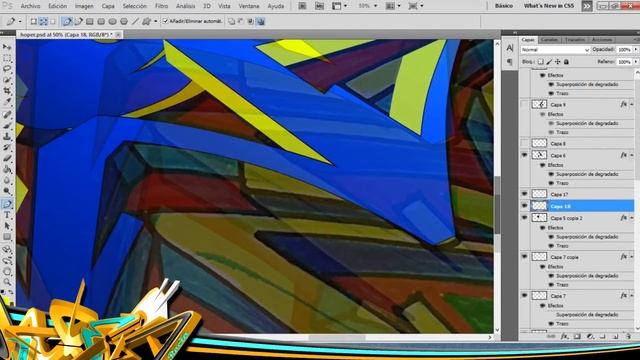
Task: Open the Filtro menu
Action: click(162, 6)
